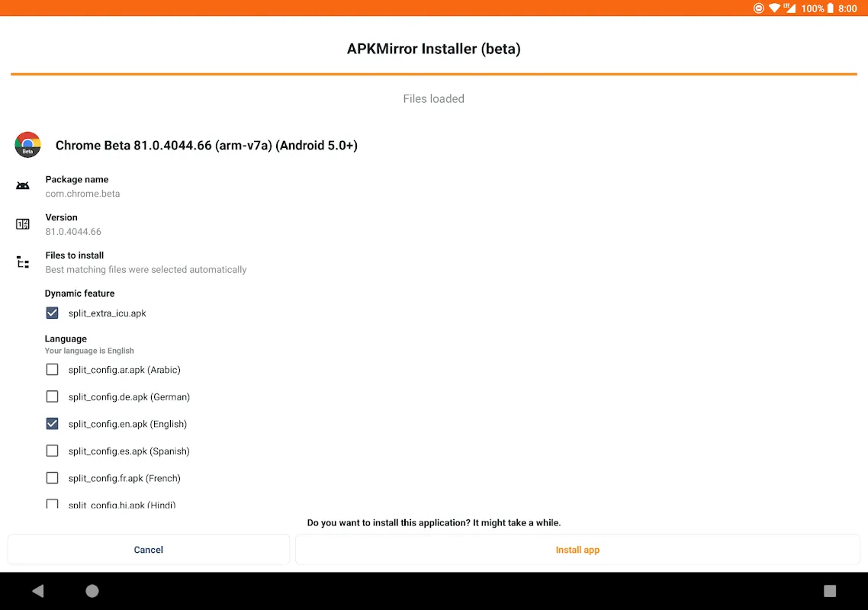Tap the Files to install tree icon
This screenshot has height=610, width=868.
23,262
